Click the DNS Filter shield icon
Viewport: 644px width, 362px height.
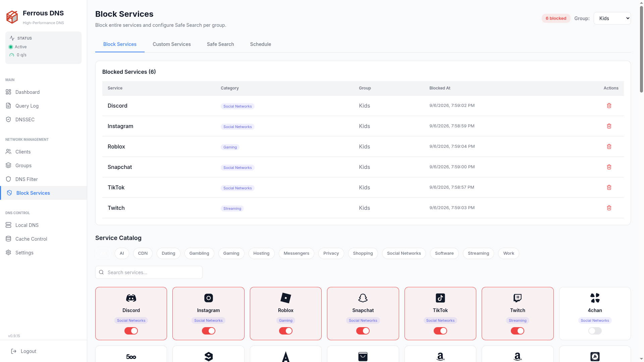tap(8, 179)
